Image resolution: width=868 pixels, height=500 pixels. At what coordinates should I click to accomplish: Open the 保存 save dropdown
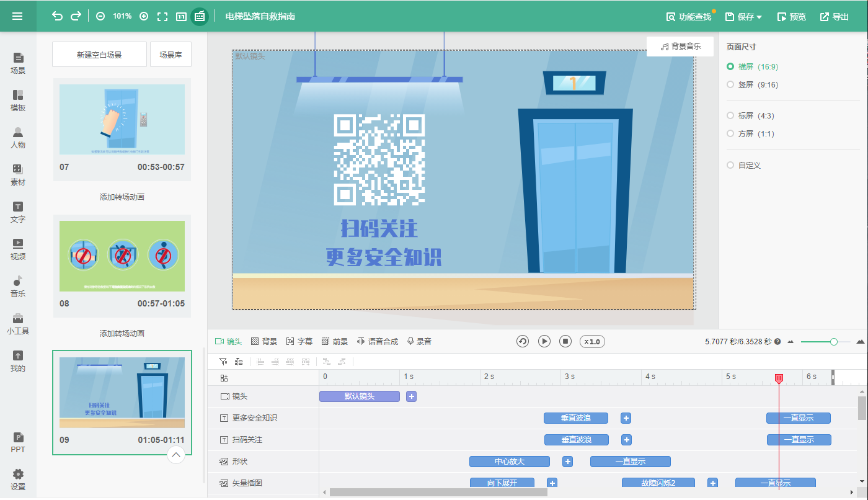pos(743,17)
